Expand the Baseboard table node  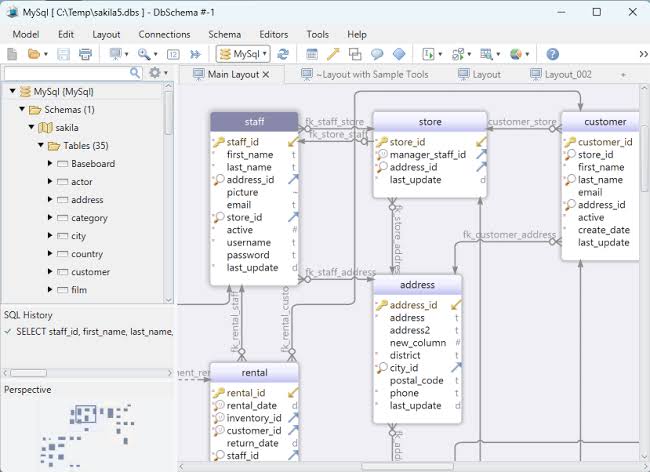point(50,163)
